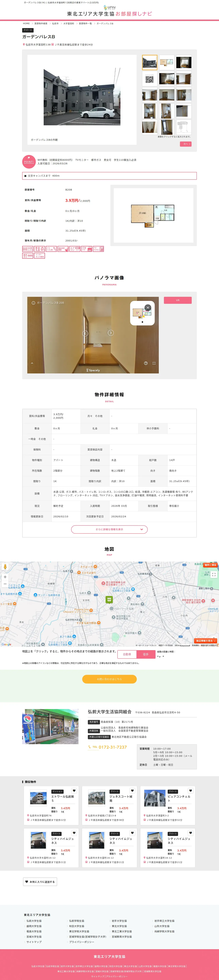Favorite the エトワール弘前第5 listing
The image size is (219, 980).
74,790
